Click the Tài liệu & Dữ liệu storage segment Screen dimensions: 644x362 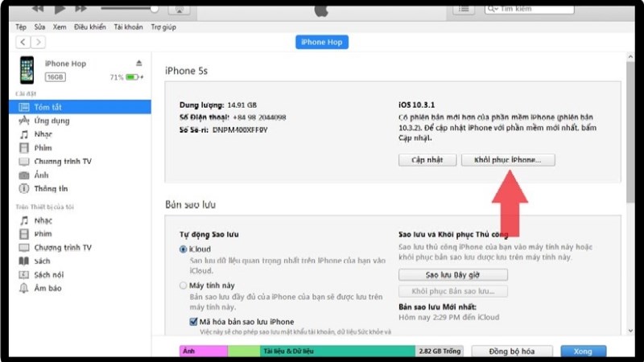337,351
